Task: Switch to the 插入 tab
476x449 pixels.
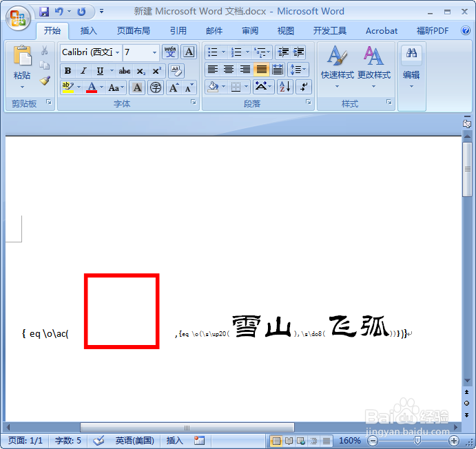Action: [88, 30]
